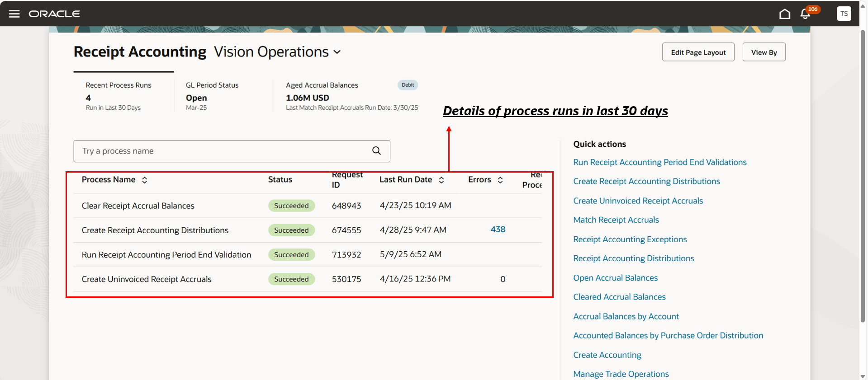Click the page vertical scrollbar
This screenshot has height=380, width=868.
pos(863,176)
